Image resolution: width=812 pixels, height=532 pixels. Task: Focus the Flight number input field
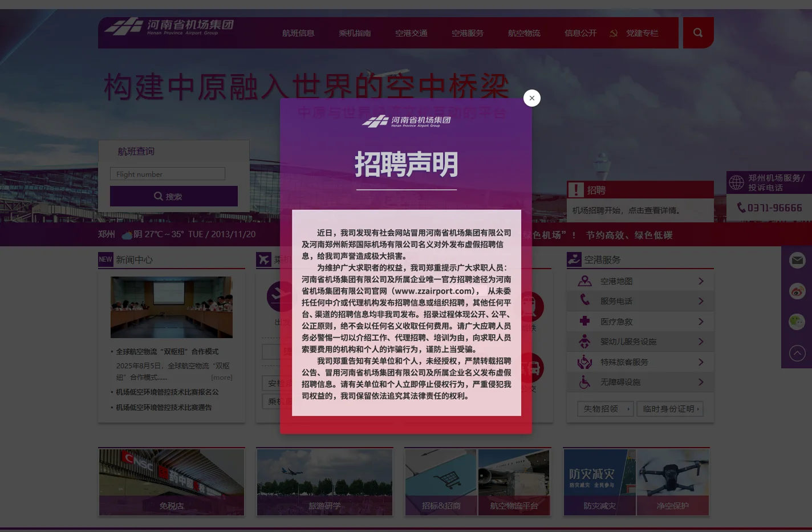(168, 174)
